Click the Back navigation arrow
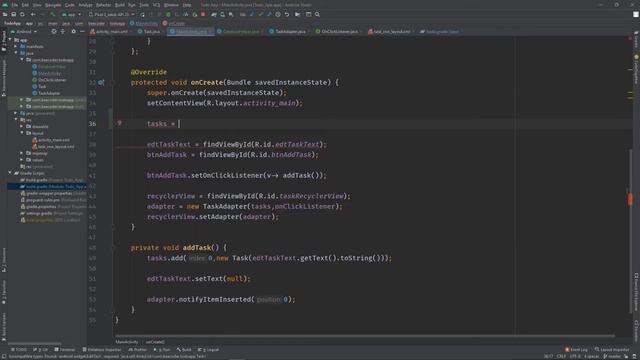 coord(33,14)
